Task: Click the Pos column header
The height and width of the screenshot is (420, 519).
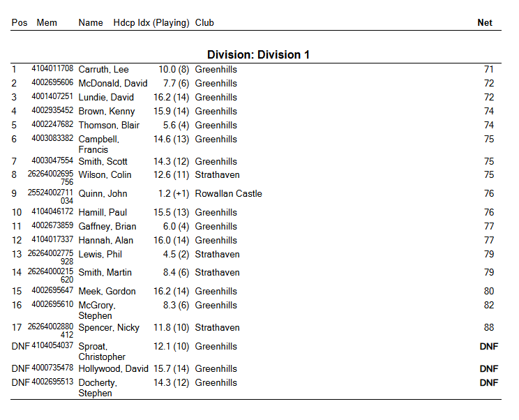Action: click(x=20, y=22)
